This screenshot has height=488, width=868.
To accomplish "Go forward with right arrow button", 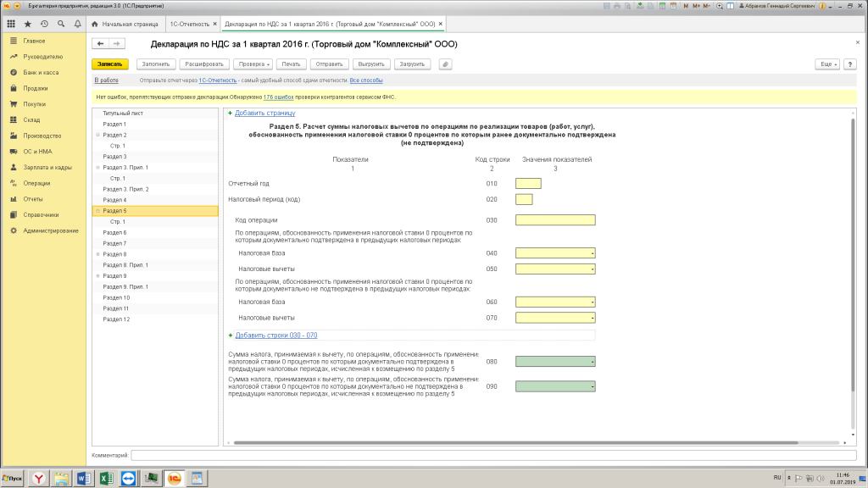I will pos(117,44).
